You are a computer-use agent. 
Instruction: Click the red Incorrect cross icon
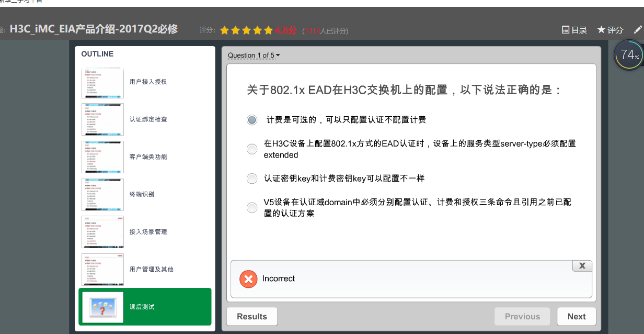249,279
